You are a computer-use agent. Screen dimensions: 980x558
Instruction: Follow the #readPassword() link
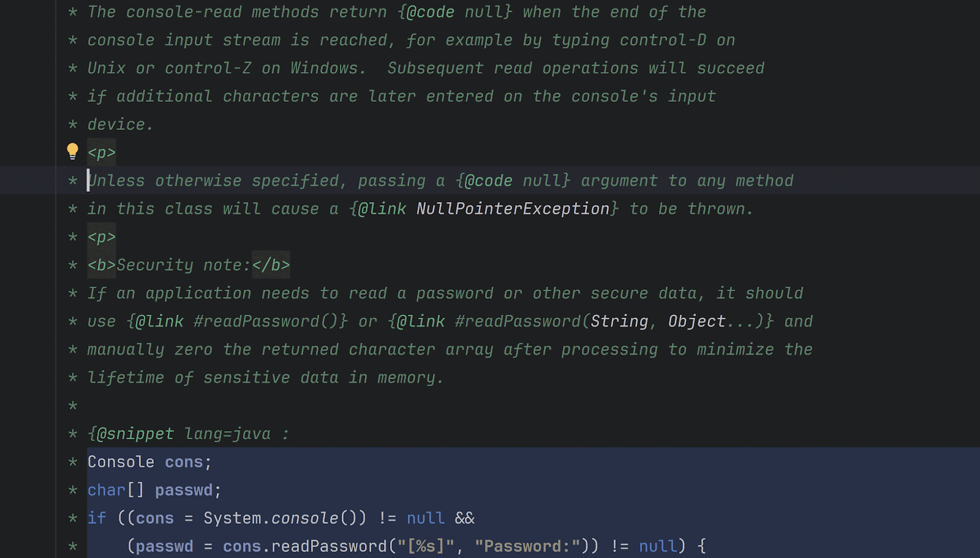point(238,322)
